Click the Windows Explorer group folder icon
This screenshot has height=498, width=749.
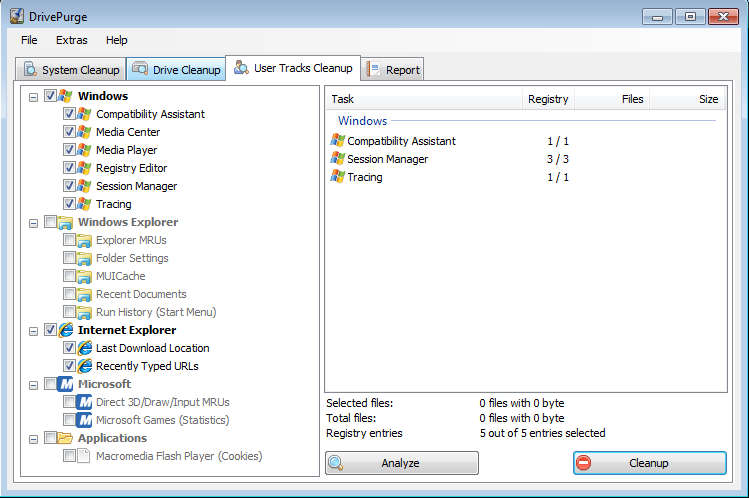click(65, 223)
